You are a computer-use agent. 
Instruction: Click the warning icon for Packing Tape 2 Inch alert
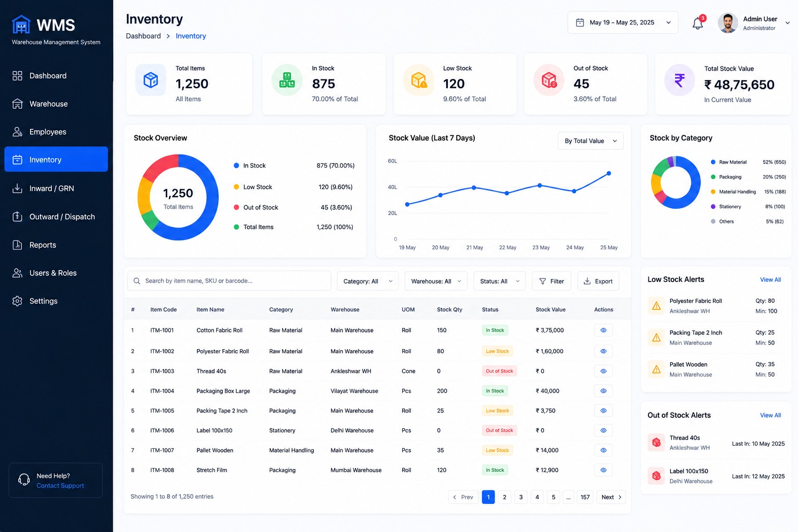[657, 338]
